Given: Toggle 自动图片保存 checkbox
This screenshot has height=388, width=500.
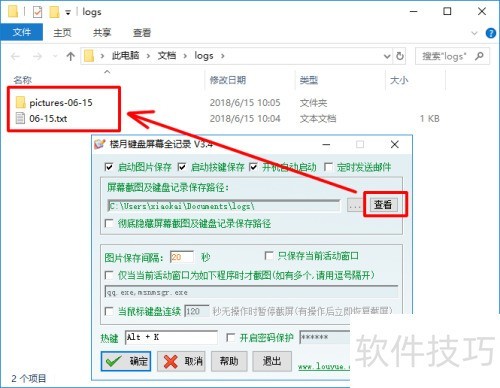Looking at the screenshot, I should pos(109,167).
